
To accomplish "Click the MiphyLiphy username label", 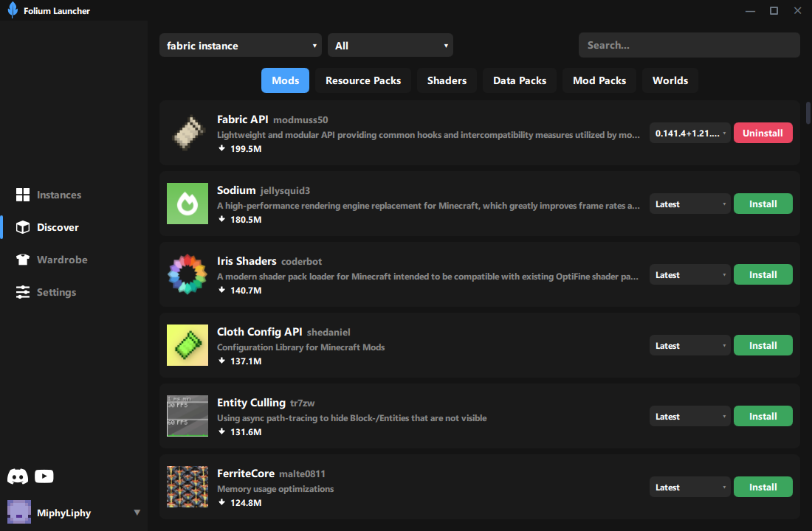I will 63,513.
